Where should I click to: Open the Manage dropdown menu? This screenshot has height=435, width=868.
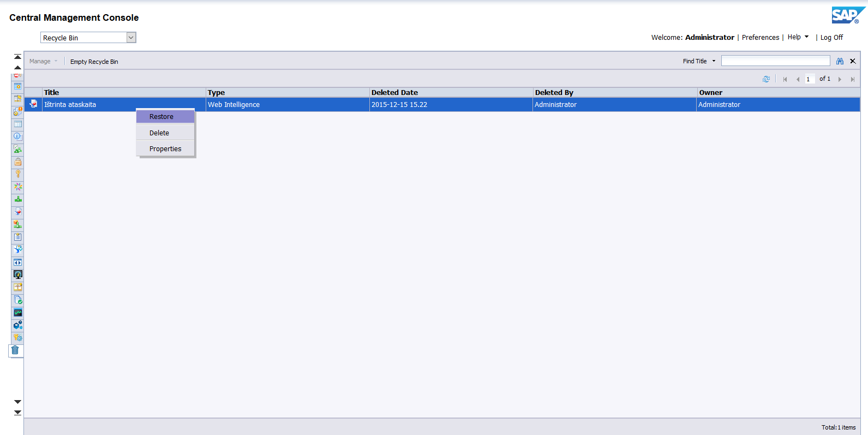pos(43,61)
